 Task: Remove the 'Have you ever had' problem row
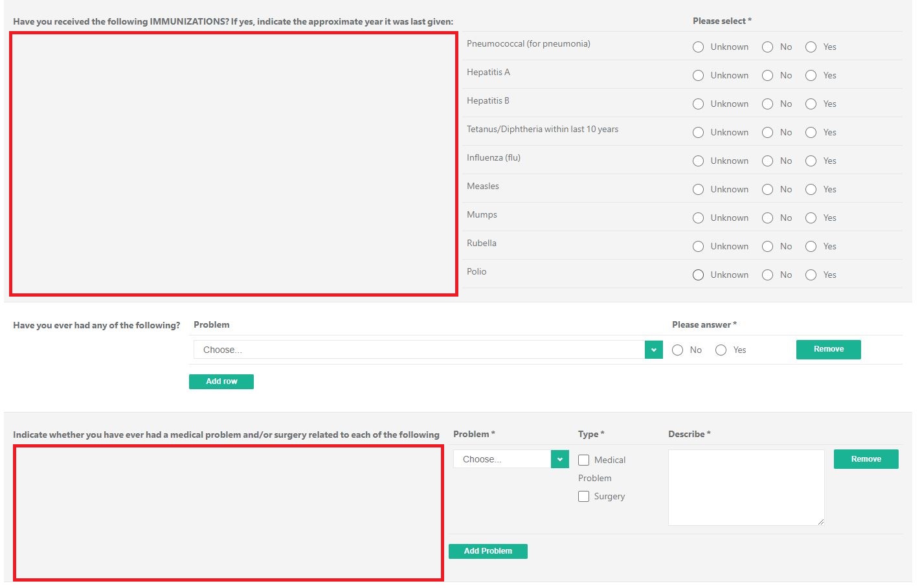[x=829, y=349]
